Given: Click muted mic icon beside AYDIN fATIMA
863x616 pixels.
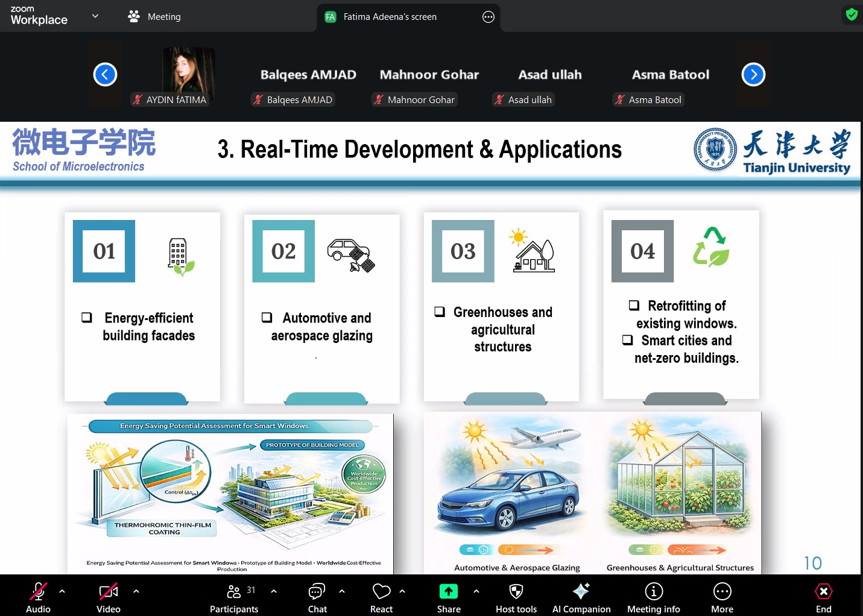Looking at the screenshot, I should (138, 100).
